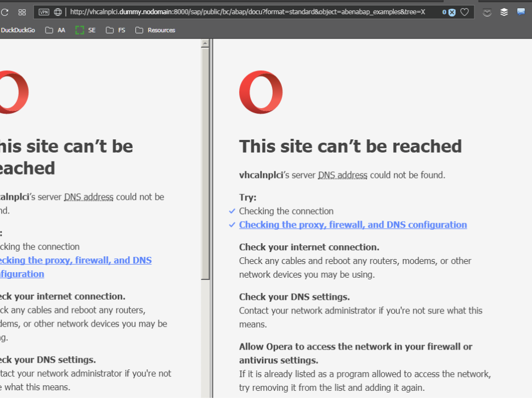Screen dimensions: 532x399
Task: Click the VPN badge in the address bar
Action: coord(44,12)
